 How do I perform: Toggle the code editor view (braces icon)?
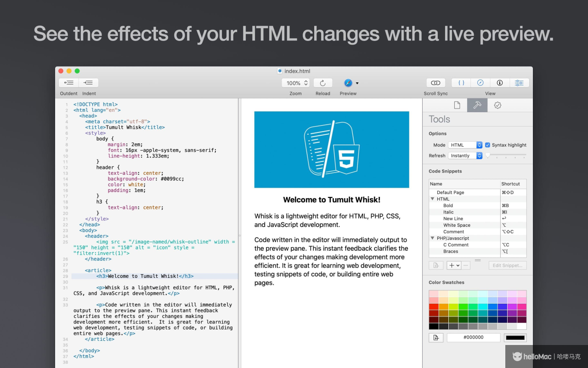pyautogui.click(x=462, y=83)
